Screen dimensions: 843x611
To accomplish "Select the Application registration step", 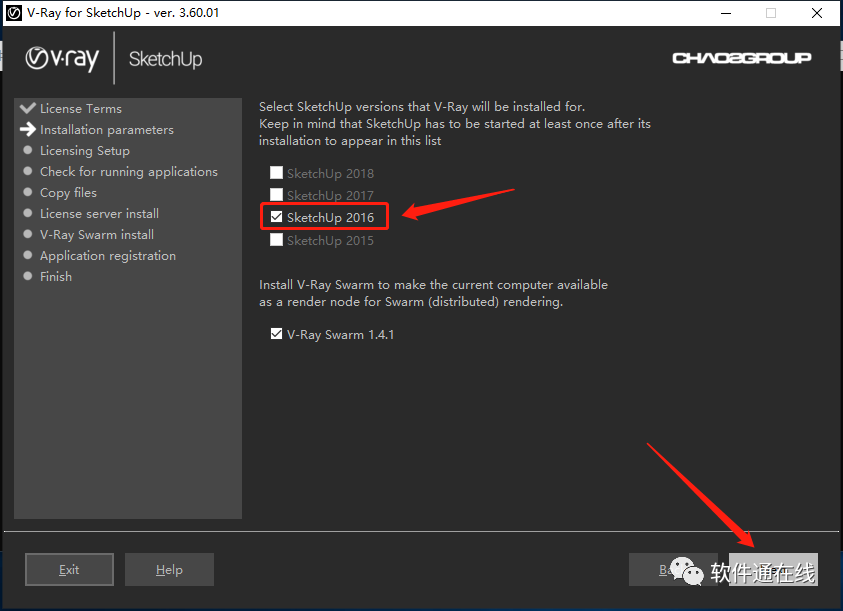I will point(108,255).
